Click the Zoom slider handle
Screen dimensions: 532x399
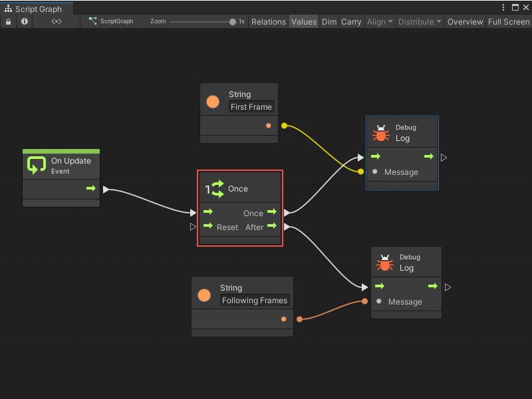(232, 21)
